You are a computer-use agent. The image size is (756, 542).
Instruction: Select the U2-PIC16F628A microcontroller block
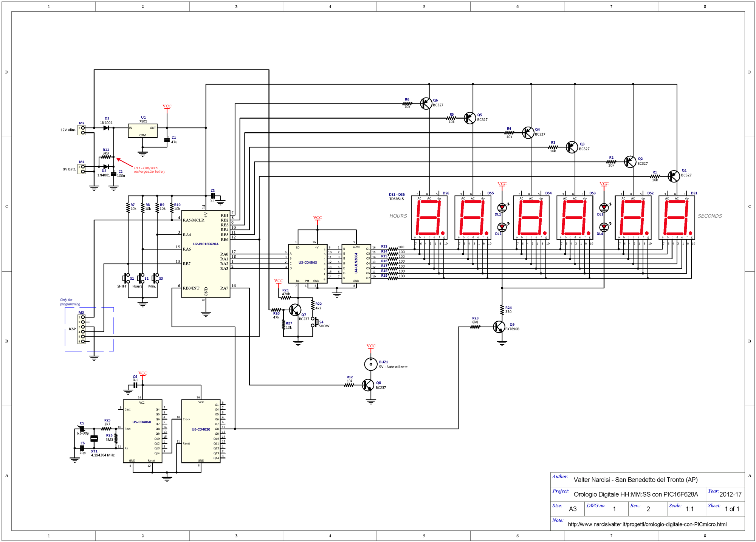tap(206, 254)
